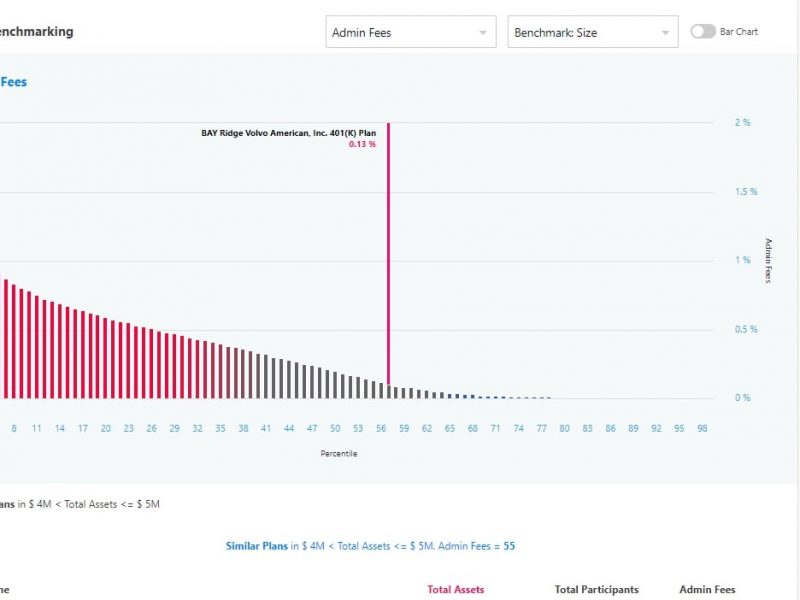
Task: Select the BAY Ridge Volvo plan label
Action: [288, 132]
